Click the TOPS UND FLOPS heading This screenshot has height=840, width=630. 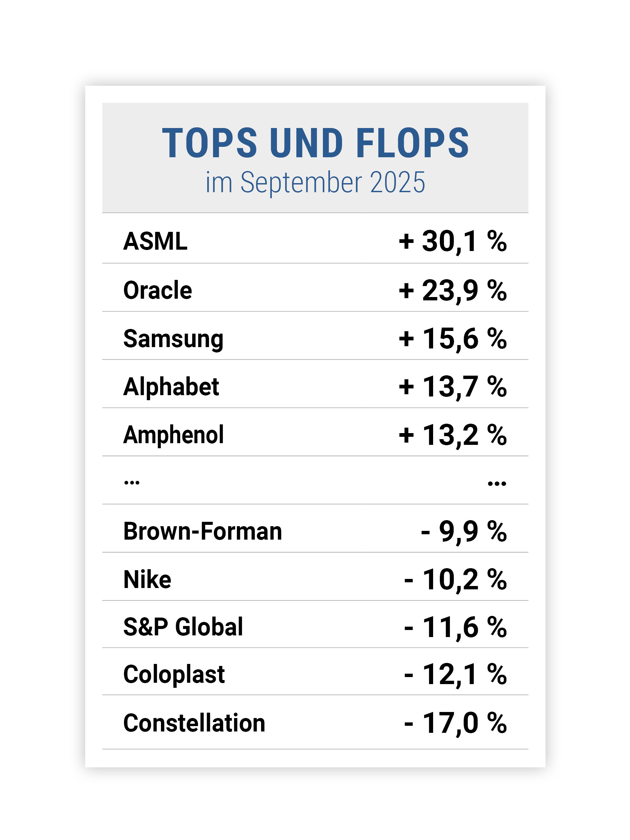[315, 143]
